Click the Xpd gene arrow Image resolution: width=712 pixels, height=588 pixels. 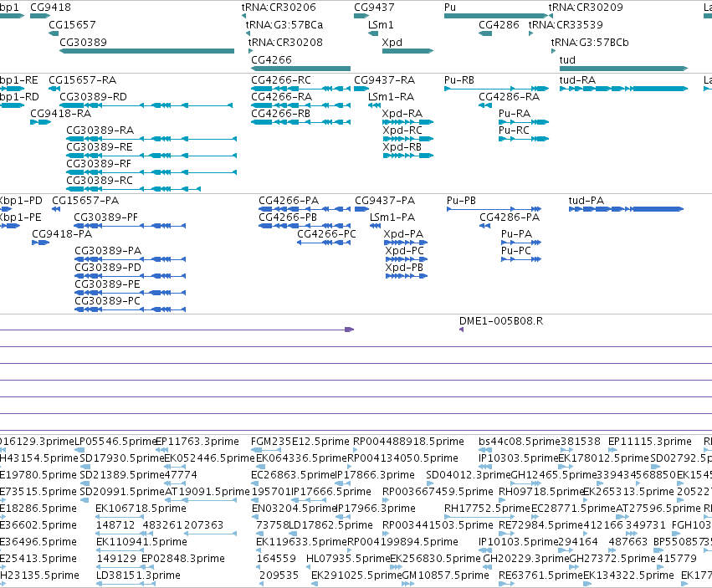[407, 51]
